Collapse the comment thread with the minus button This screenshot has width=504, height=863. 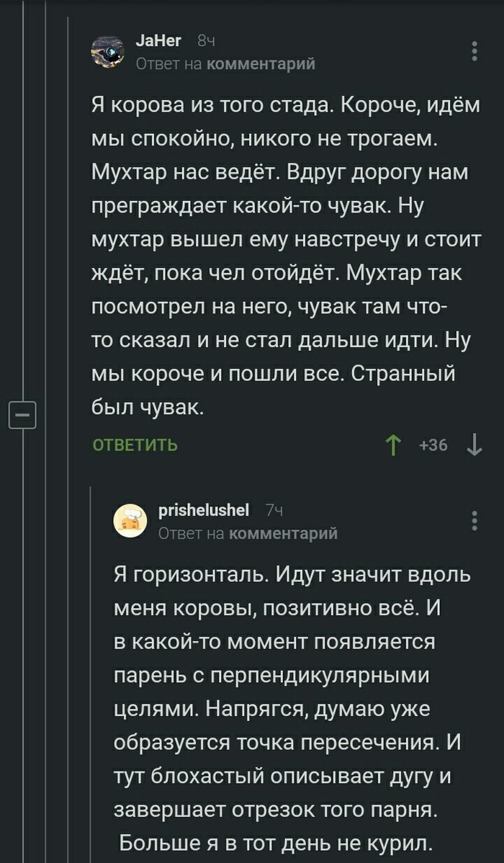point(22,416)
